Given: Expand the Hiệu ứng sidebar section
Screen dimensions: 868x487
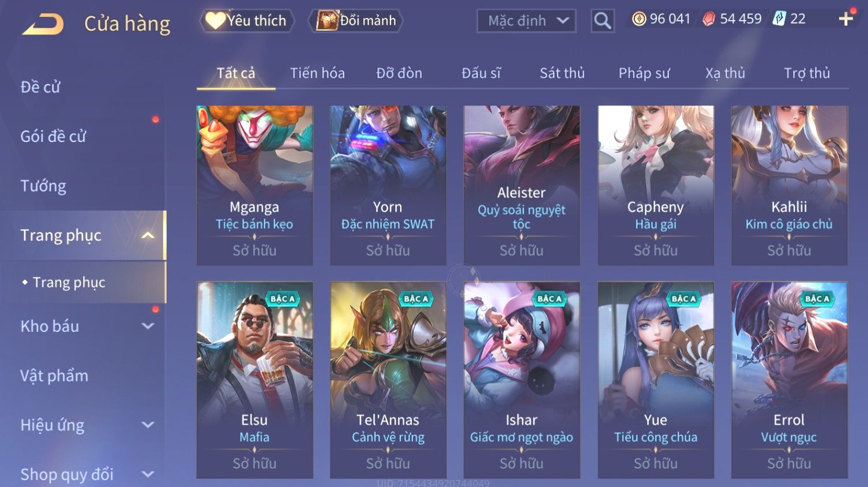Looking at the screenshot, I should pos(148,425).
